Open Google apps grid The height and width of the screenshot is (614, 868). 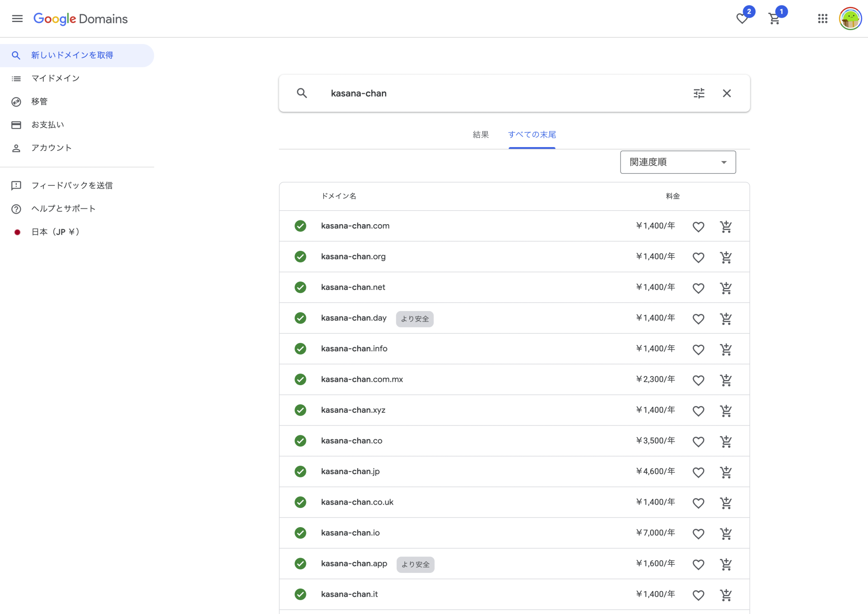pyautogui.click(x=823, y=19)
